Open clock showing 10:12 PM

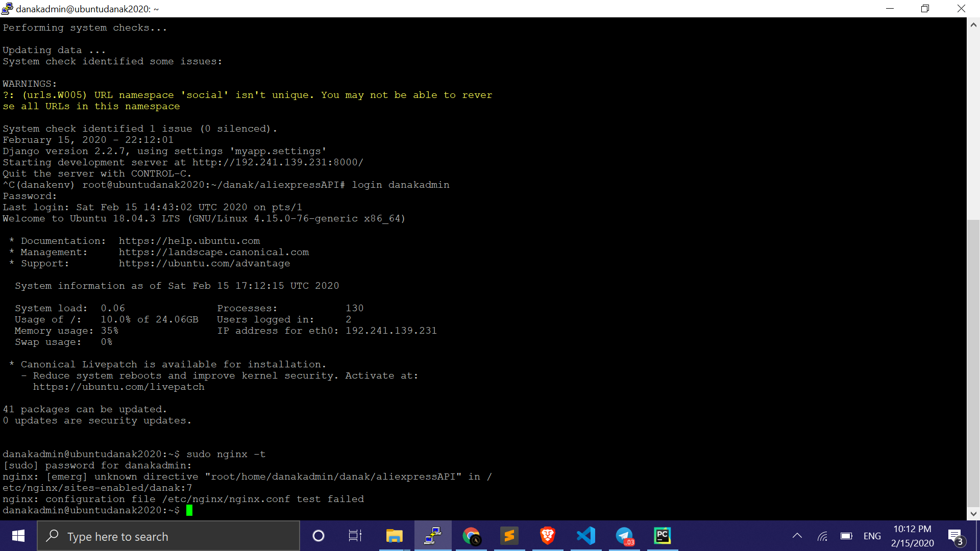[x=912, y=536]
